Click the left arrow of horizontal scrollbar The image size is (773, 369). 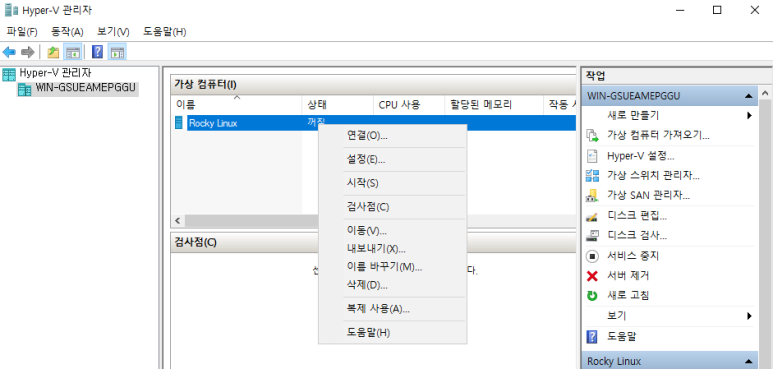(177, 221)
